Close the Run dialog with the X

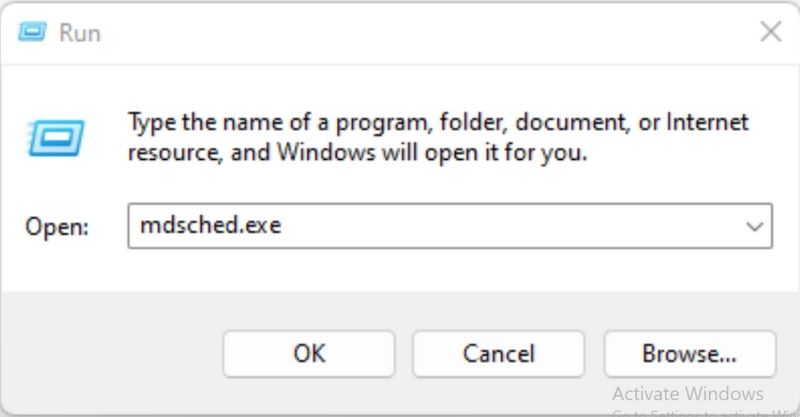[770, 32]
